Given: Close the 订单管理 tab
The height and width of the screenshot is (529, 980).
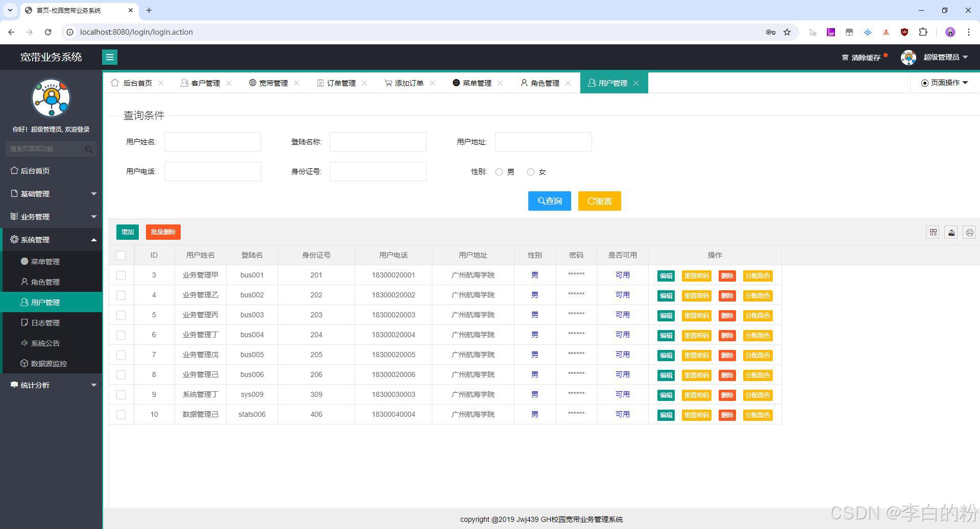Looking at the screenshot, I should (x=364, y=83).
